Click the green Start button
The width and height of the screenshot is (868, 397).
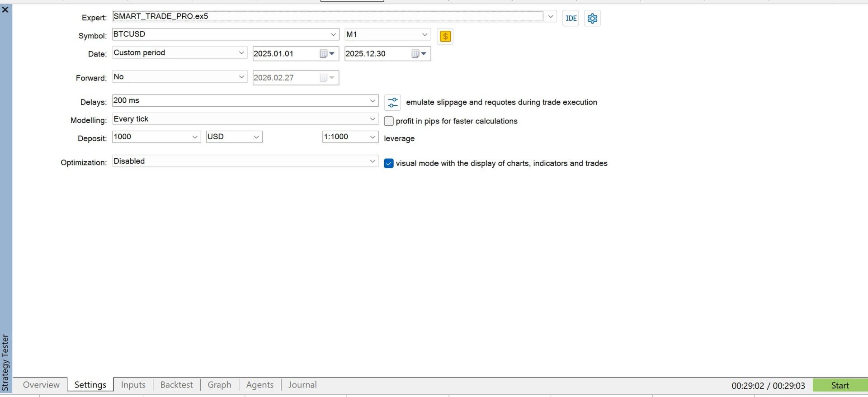(x=840, y=385)
